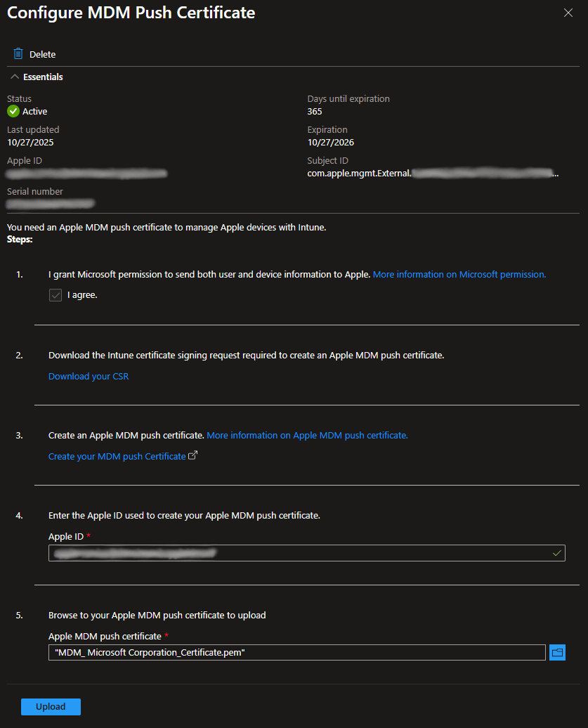
Task: Click the green Active status checkmark icon
Action: click(x=13, y=111)
